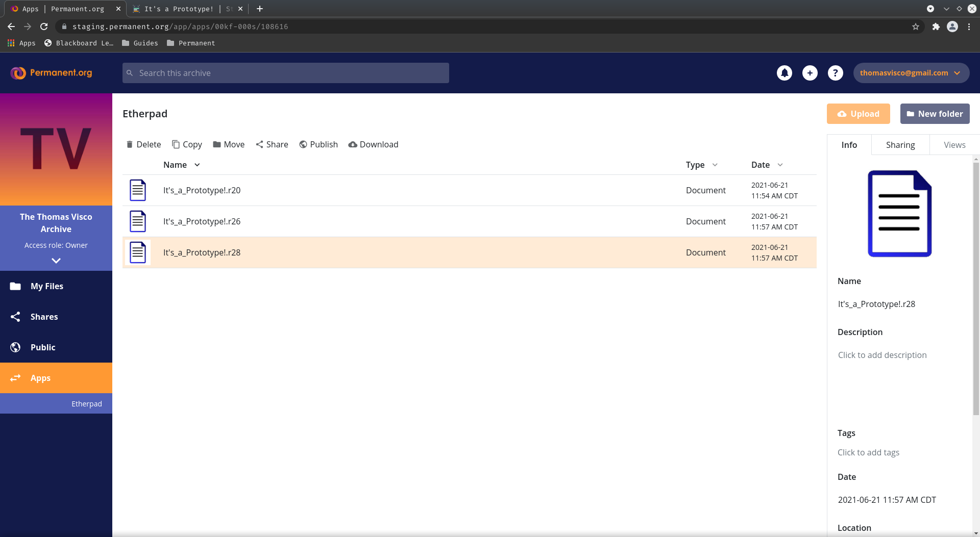Sort by Name column
980x537 pixels.
[x=182, y=165]
